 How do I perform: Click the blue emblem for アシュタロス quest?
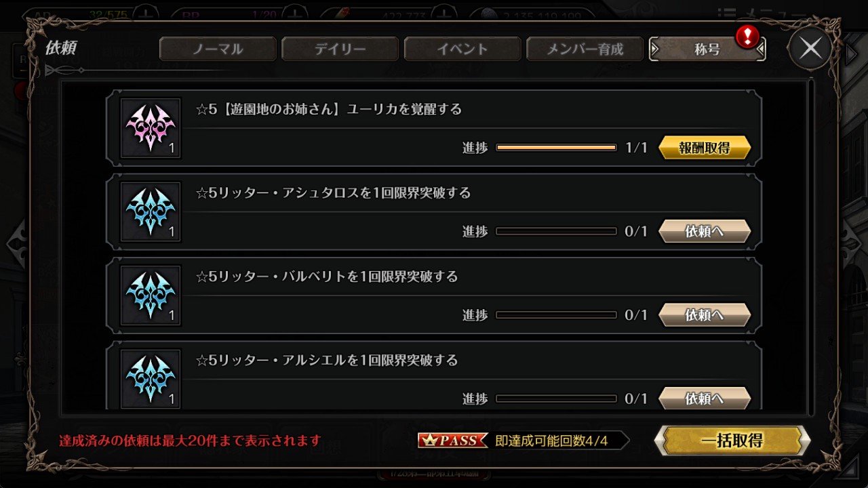click(x=151, y=211)
